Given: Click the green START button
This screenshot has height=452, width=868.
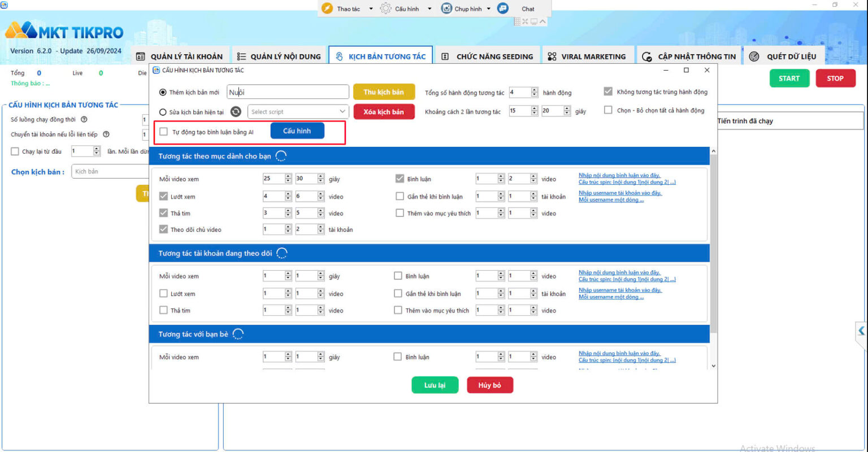Looking at the screenshot, I should coord(789,79).
